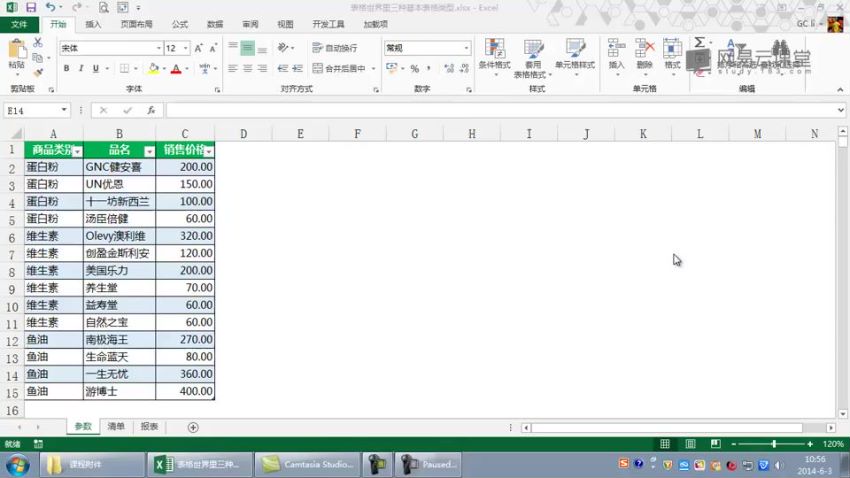The width and height of the screenshot is (850, 478).
Task: Switch to Page Layout view icon
Action: click(690, 444)
